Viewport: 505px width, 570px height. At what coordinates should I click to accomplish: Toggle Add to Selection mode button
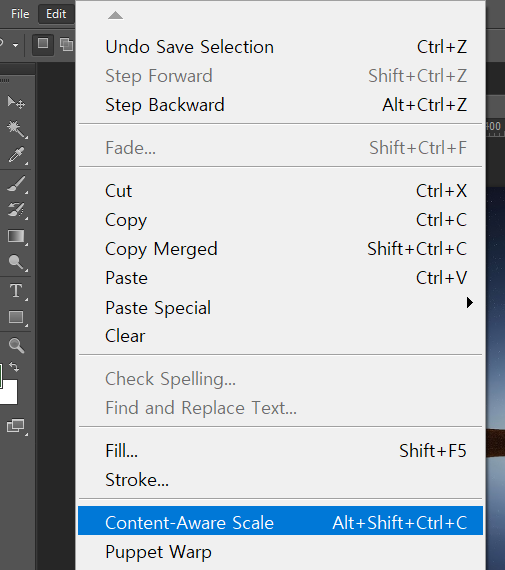(x=66, y=44)
